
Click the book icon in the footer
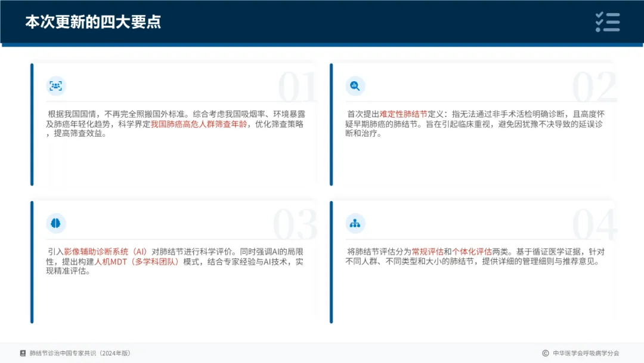[x=23, y=353]
